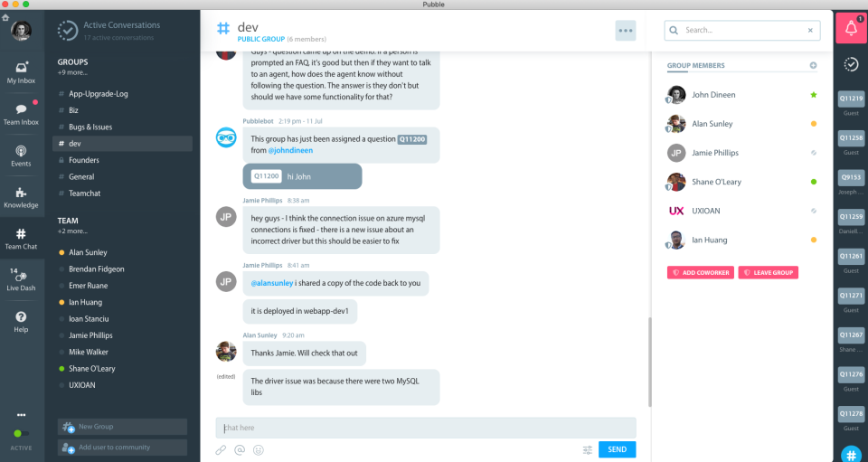Open the emoji picker icon

[x=259, y=450]
